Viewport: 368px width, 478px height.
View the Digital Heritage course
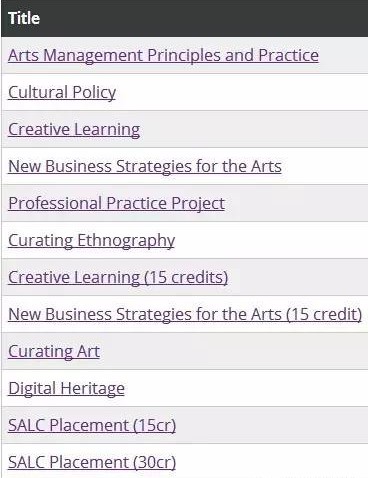click(x=66, y=388)
